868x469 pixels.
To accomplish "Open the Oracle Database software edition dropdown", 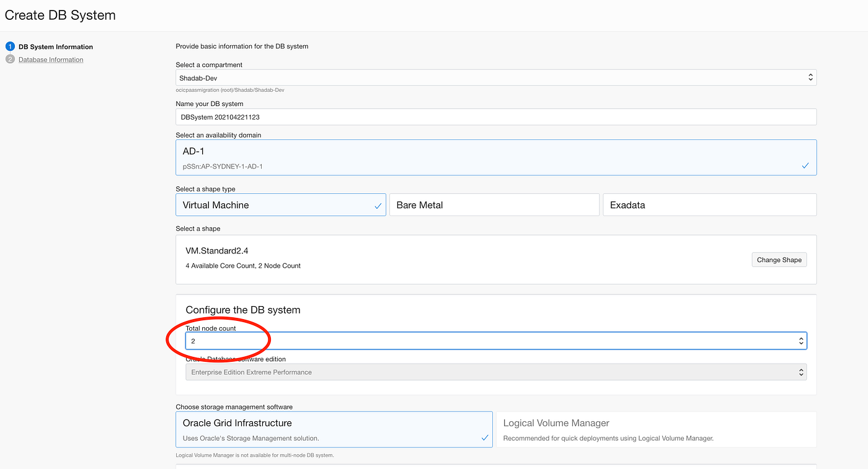I will [496, 371].
